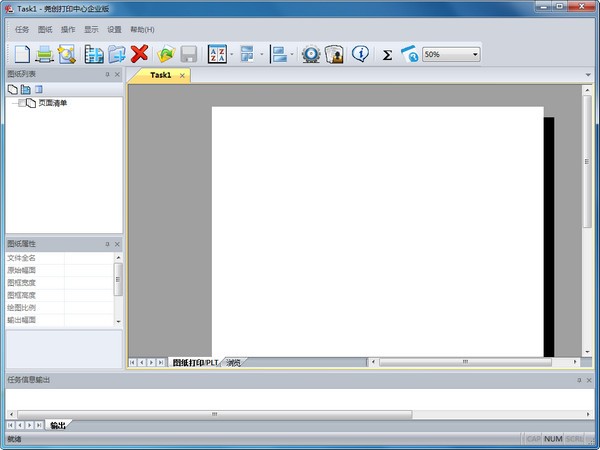Screen dimensions: 600x450
Task: Click the gear settings icon in toolbar
Action: [x=311, y=54]
